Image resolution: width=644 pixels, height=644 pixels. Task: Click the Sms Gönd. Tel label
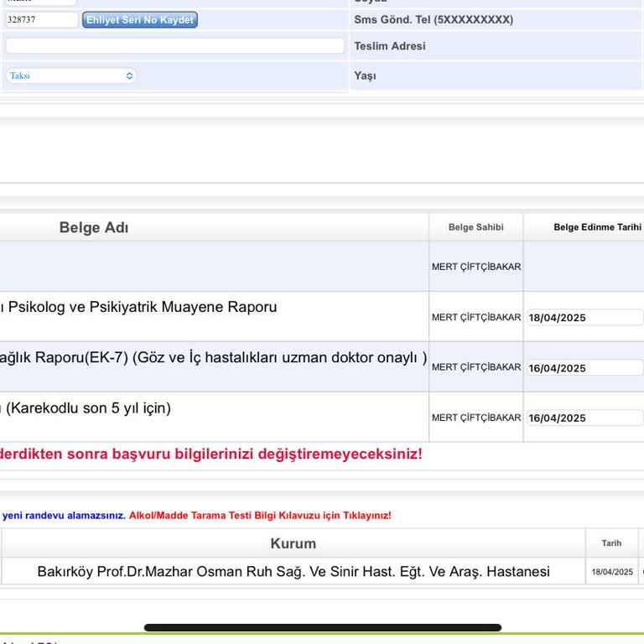(x=433, y=20)
